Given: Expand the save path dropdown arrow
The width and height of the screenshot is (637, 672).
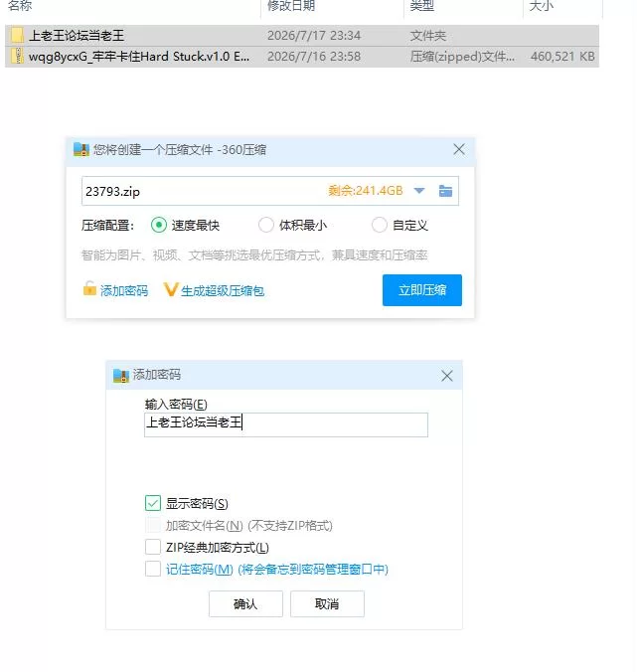Looking at the screenshot, I should coord(419,191).
